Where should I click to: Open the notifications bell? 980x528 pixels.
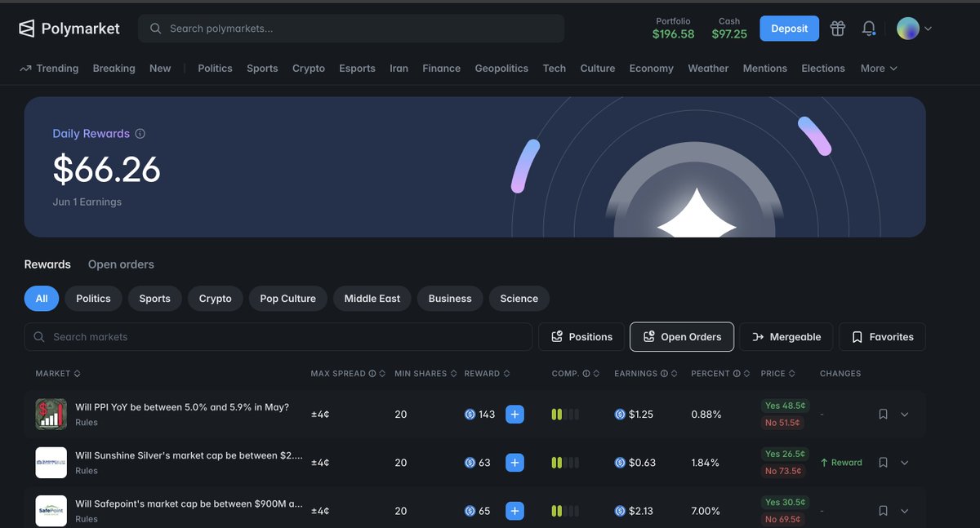[x=869, y=29]
